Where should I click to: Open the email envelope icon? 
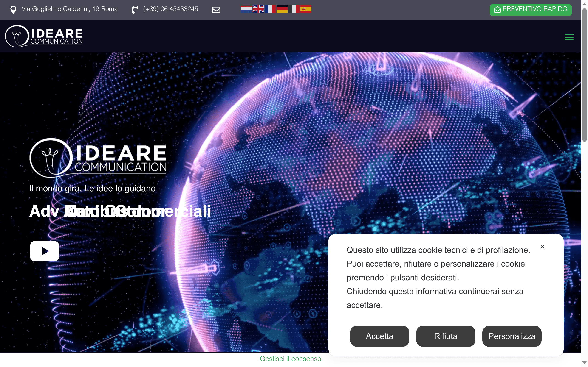pos(216,10)
